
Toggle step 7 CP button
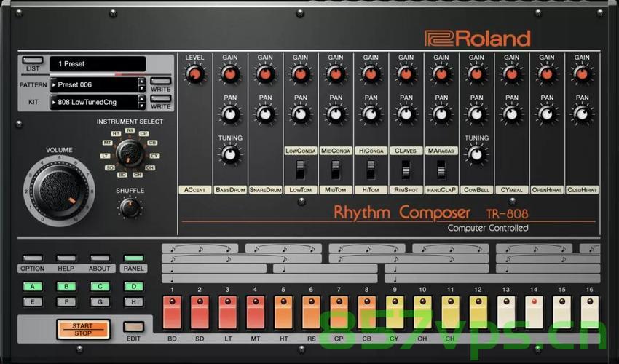click(339, 312)
